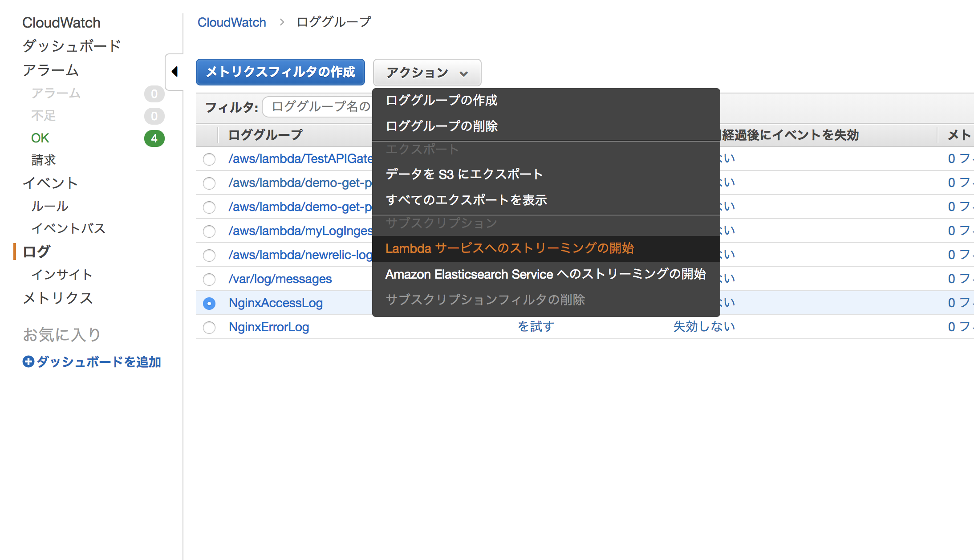Select the radio button for /aws/lambda/TestAPIGate log group

(209, 159)
